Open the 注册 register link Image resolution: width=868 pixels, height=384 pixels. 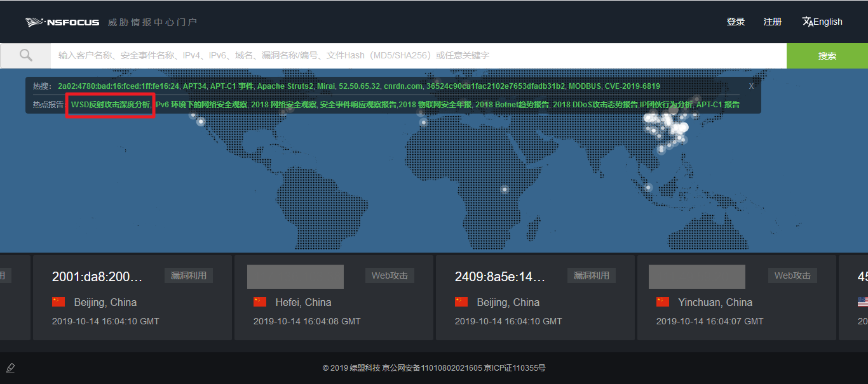(x=772, y=22)
